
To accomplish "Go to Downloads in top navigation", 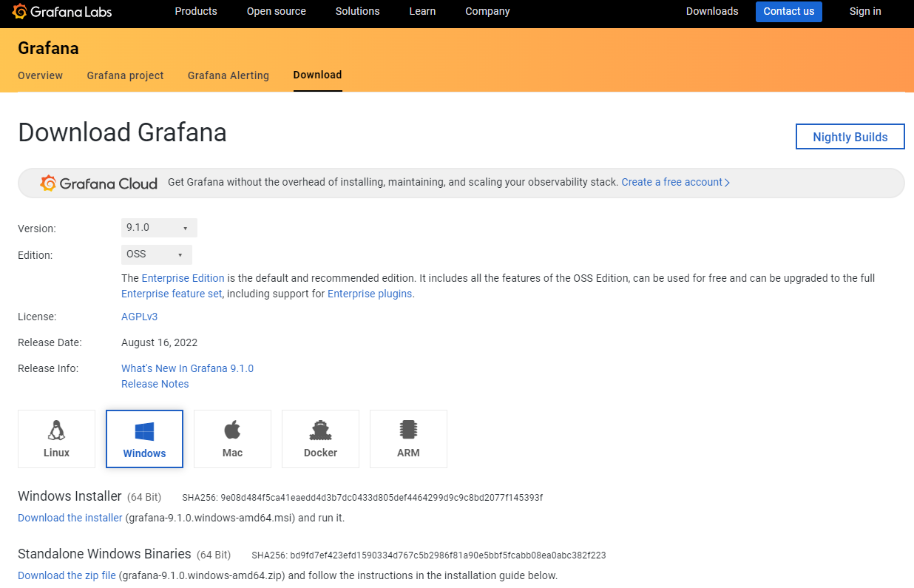I will click(712, 11).
